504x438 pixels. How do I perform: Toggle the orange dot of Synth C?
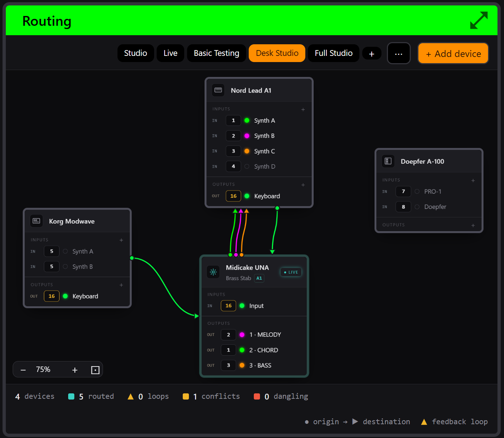tap(247, 151)
